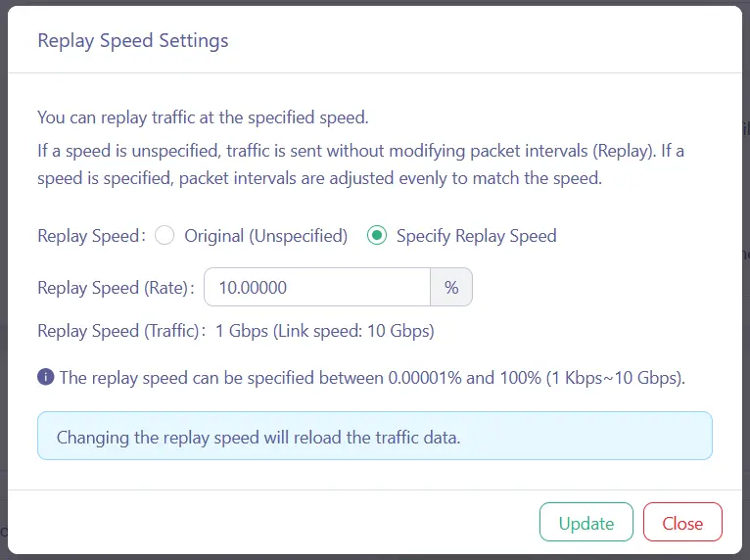Click the Replay Speed (Rate) input field
This screenshot has width=750, height=560.
tap(316, 288)
